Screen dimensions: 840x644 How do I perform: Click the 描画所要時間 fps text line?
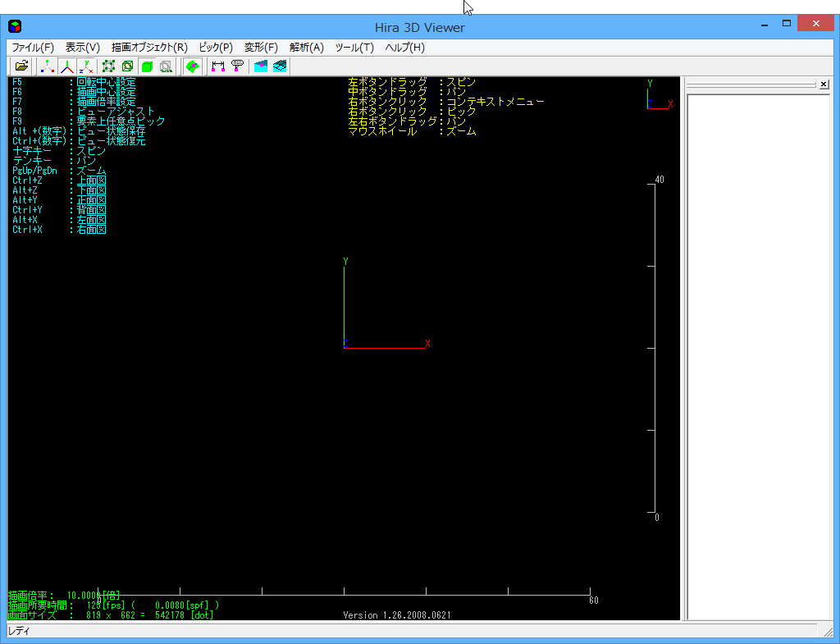pyautogui.click(x=113, y=605)
